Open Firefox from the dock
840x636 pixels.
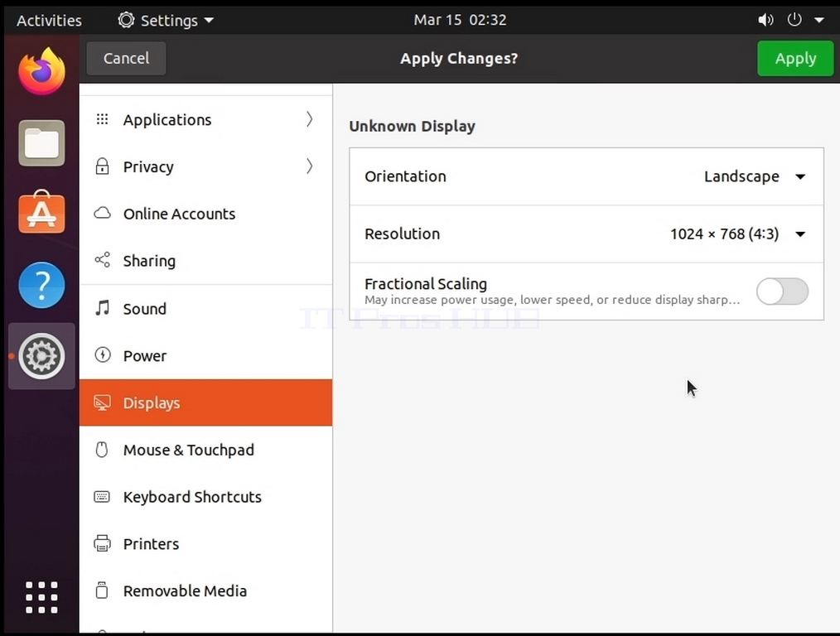click(x=41, y=72)
